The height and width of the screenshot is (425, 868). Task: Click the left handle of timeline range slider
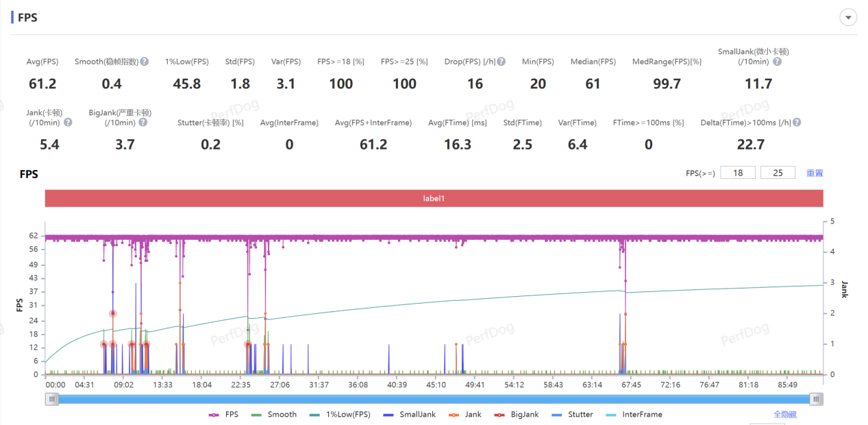click(52, 399)
